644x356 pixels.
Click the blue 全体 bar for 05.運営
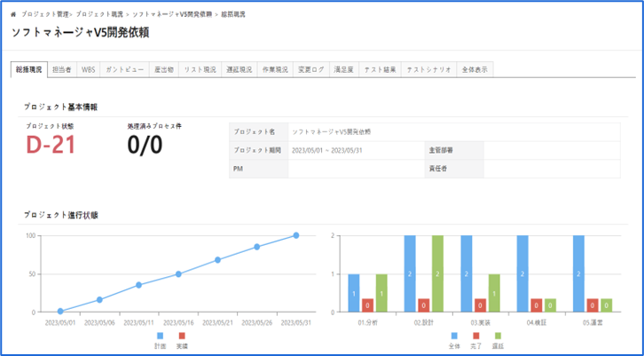579,273
